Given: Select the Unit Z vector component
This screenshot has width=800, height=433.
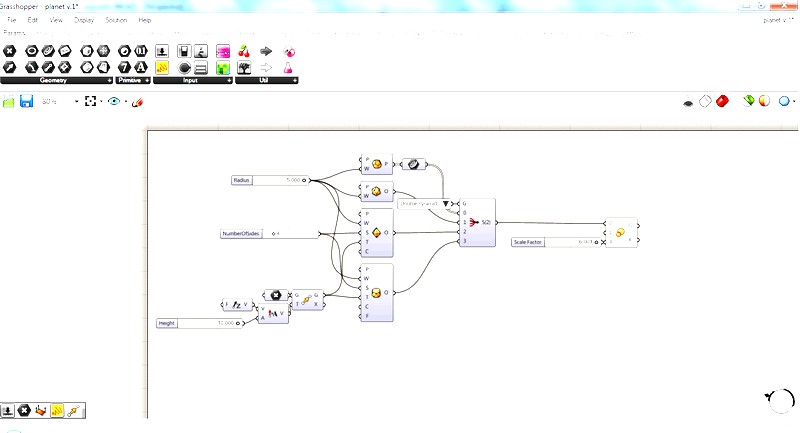Looking at the screenshot, I should tap(237, 304).
